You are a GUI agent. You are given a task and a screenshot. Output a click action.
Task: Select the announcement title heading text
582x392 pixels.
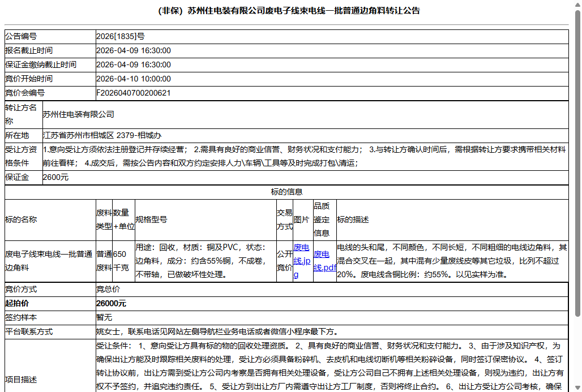pos(289,11)
